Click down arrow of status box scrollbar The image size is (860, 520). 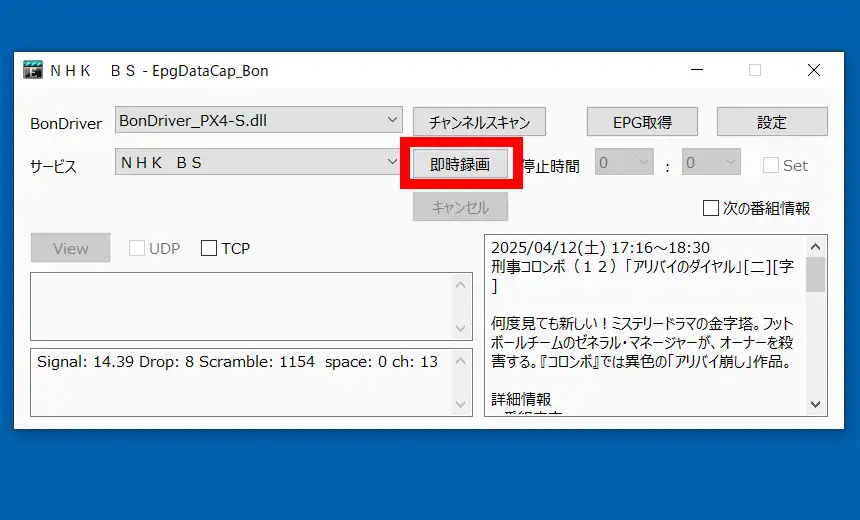461,404
